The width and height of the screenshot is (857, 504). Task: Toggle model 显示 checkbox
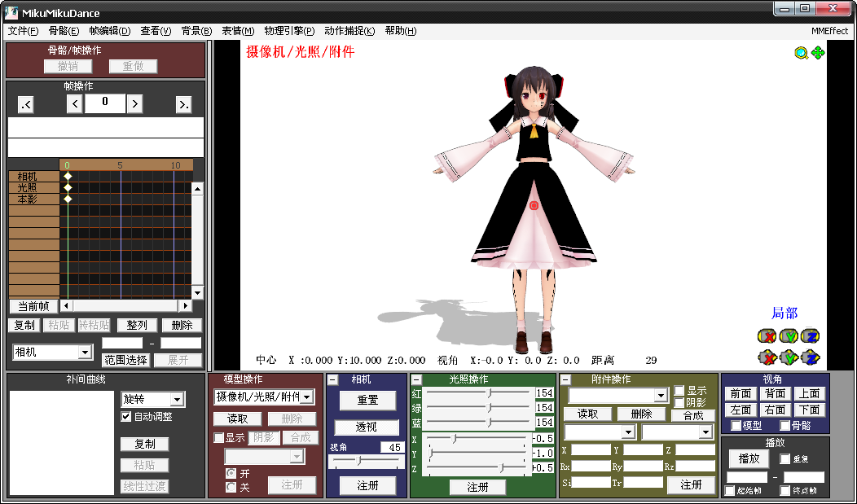[218, 437]
